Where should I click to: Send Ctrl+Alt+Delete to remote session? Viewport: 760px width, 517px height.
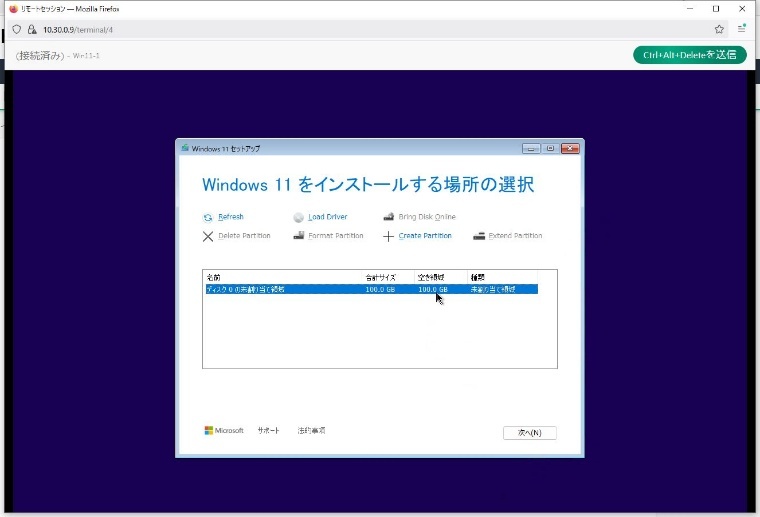[x=689, y=55]
